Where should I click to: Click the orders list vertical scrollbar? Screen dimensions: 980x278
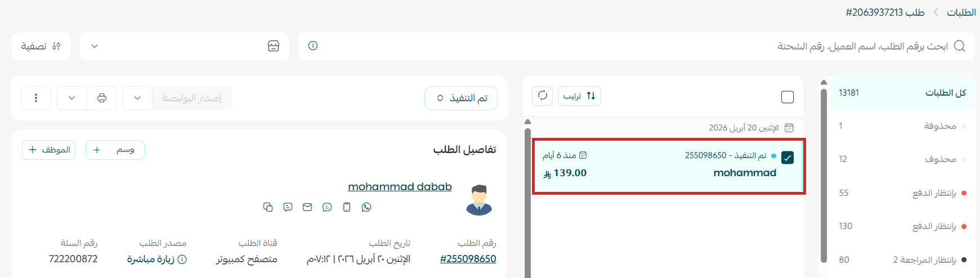[x=527, y=203]
